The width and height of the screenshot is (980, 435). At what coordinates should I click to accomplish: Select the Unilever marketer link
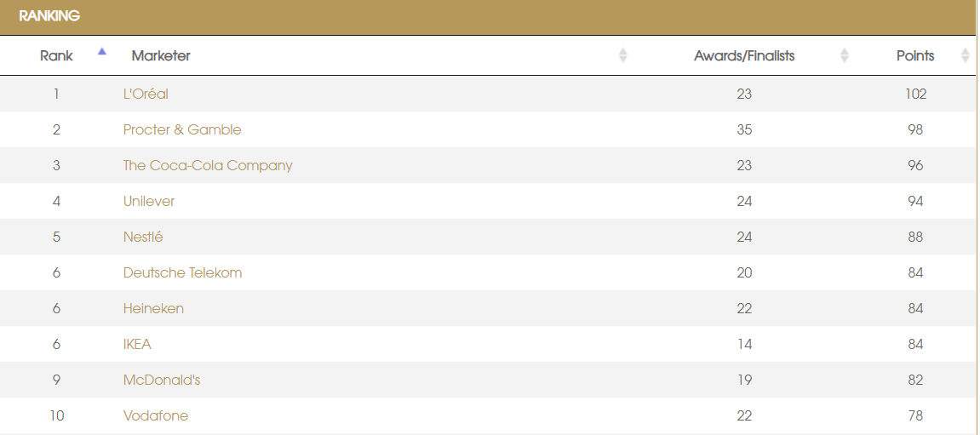tap(149, 202)
